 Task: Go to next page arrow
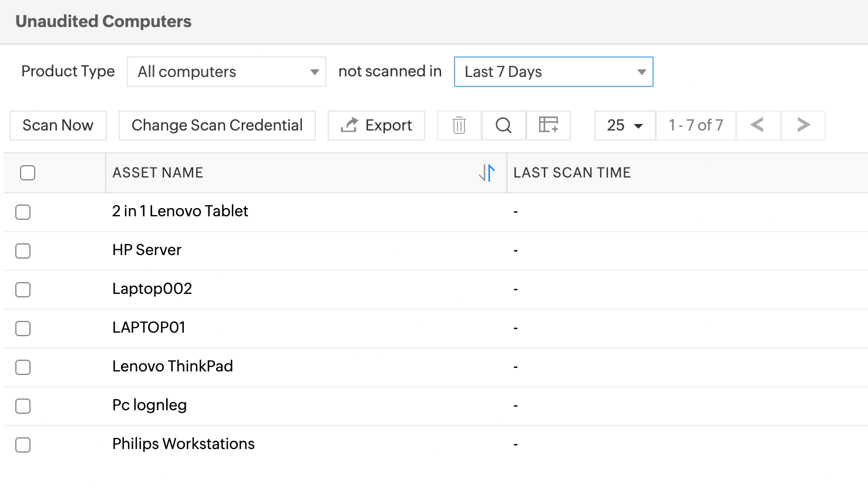pyautogui.click(x=803, y=125)
